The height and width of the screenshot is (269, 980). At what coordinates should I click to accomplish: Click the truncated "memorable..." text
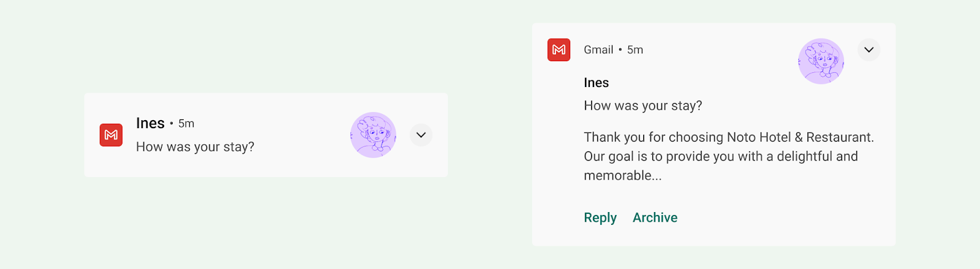point(622,176)
